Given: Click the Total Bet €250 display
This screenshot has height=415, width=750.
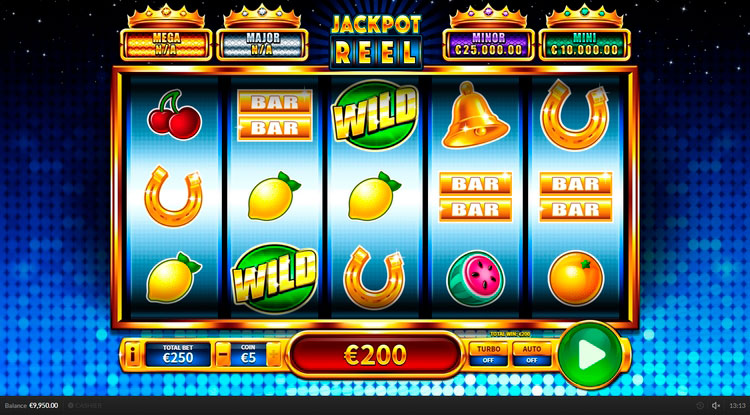Looking at the screenshot, I should (x=178, y=355).
